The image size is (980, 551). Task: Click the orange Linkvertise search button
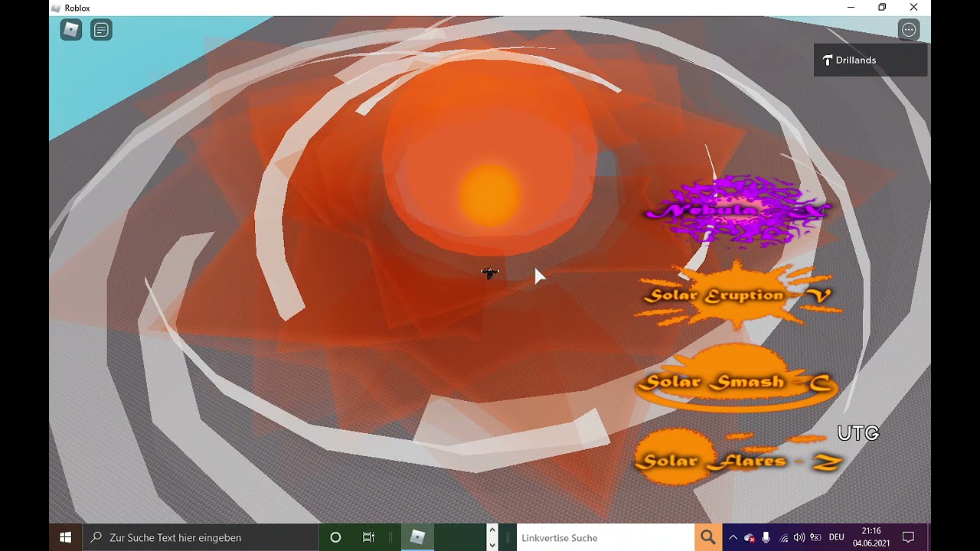708,538
